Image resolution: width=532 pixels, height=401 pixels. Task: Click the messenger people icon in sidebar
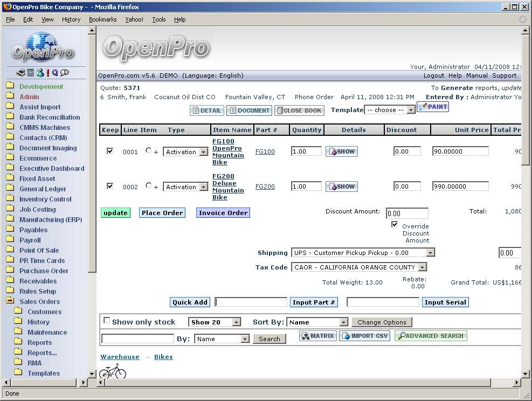39,73
